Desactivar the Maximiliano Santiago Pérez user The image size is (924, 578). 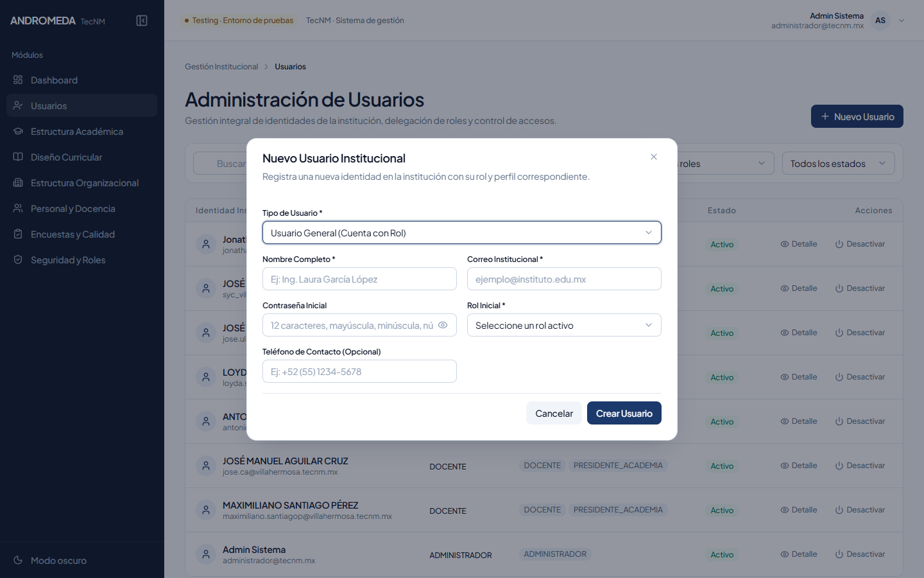point(860,510)
